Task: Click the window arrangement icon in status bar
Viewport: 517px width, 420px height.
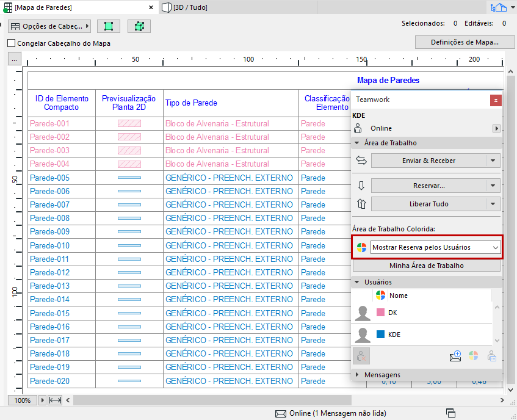Action: (x=451, y=413)
